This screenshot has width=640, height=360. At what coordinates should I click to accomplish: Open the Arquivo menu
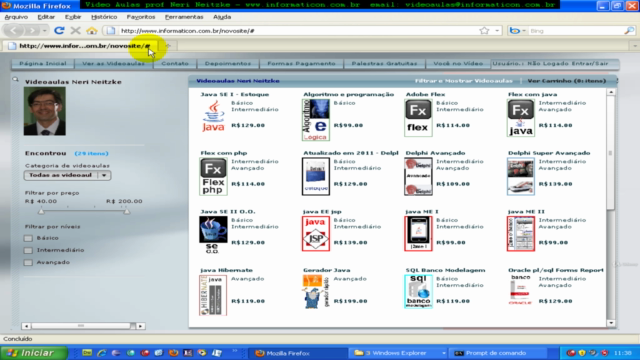point(16,17)
